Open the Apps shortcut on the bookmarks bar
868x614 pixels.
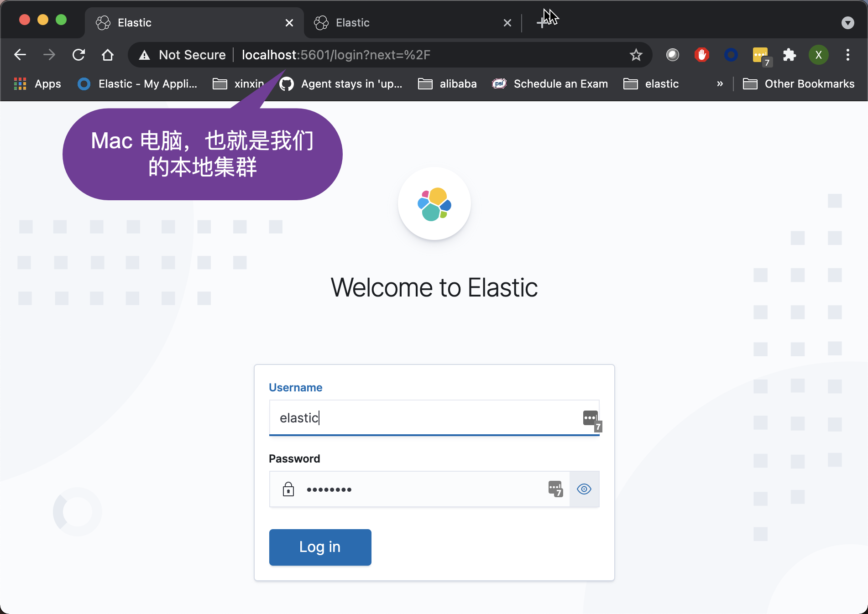(37, 84)
